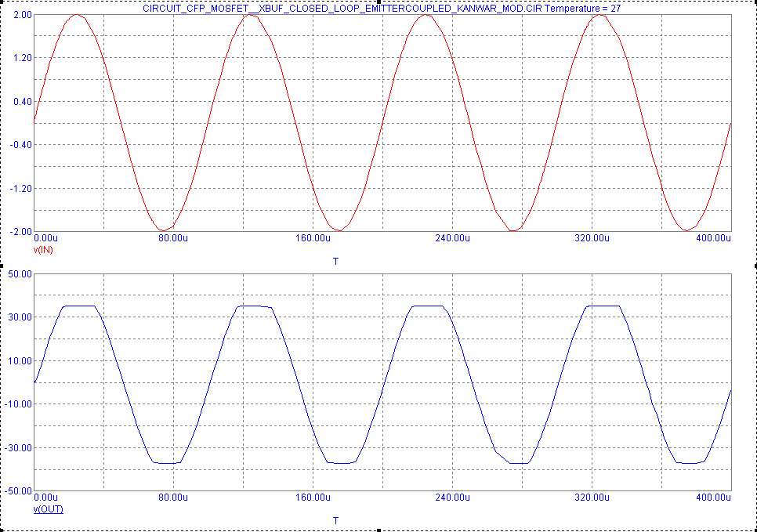Click the first positive peak of the red v(IN) waveform
The width and height of the screenshot is (757, 532).
point(77,15)
